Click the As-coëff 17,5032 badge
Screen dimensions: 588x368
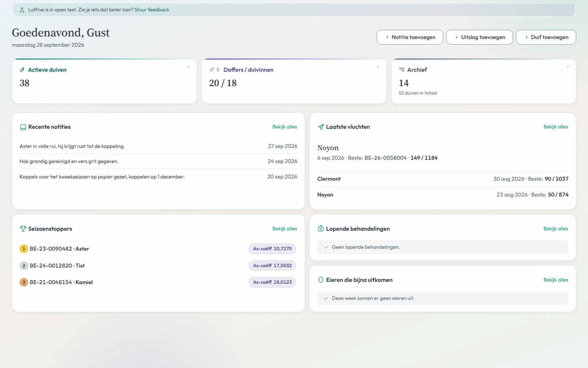(272, 266)
